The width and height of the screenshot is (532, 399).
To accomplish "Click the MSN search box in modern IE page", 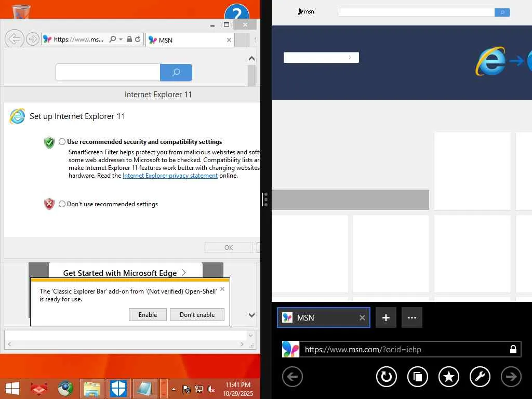I will pos(416,12).
